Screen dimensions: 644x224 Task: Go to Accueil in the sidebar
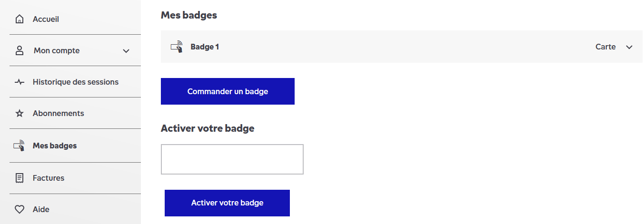click(46, 19)
